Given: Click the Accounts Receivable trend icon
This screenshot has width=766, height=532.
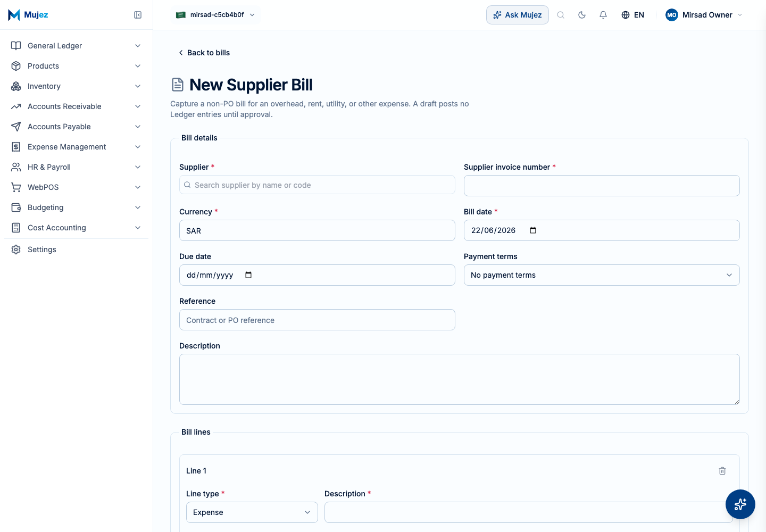Looking at the screenshot, I should 16,106.
